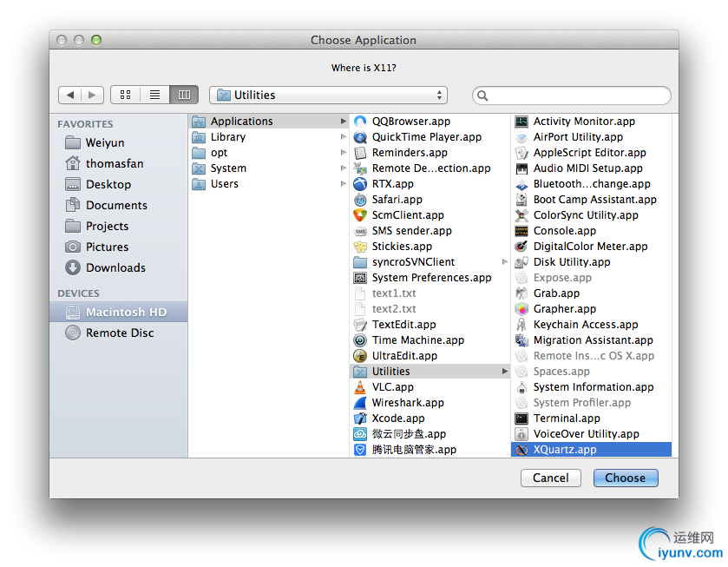728x567 pixels.
Task: Switch to list view
Action: pos(154,95)
